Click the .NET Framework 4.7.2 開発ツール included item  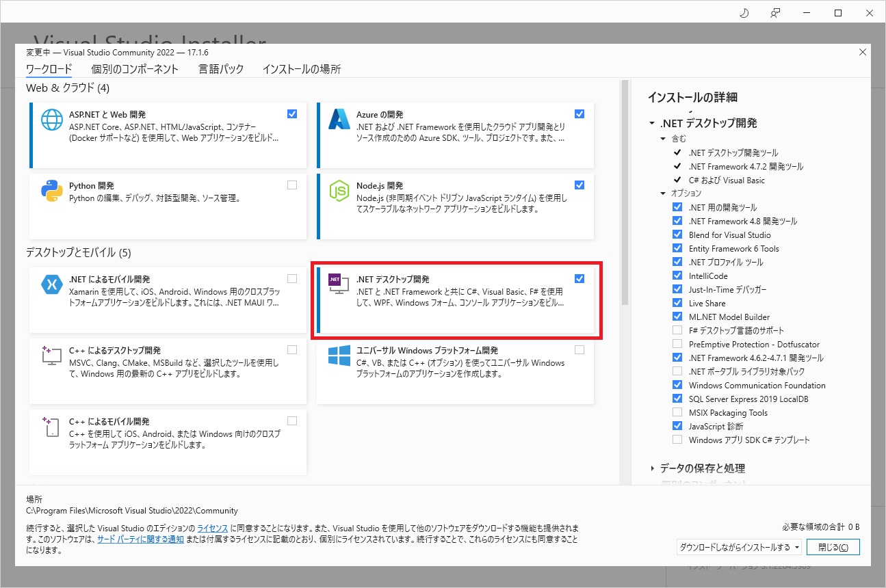(x=746, y=166)
